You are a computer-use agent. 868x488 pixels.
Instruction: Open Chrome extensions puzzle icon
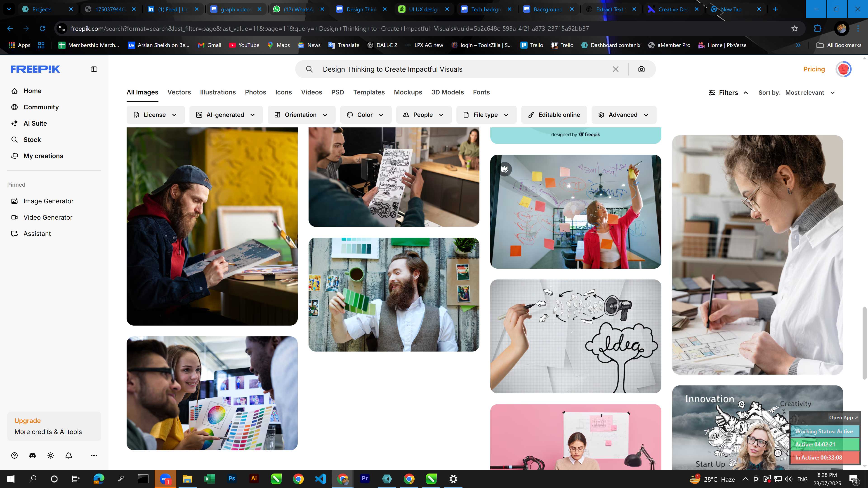pyautogui.click(x=818, y=29)
